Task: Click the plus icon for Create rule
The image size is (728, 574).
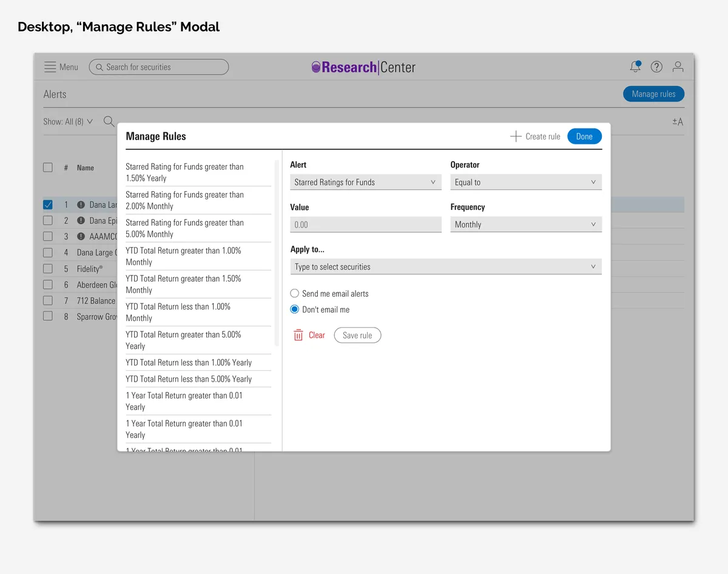Action: (516, 137)
